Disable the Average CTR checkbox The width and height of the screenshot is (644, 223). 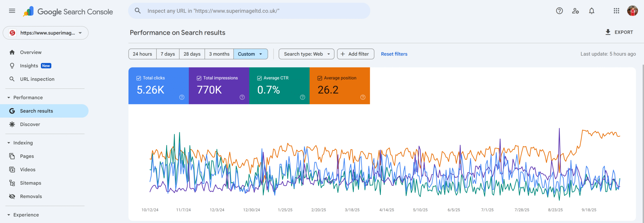[x=259, y=78]
